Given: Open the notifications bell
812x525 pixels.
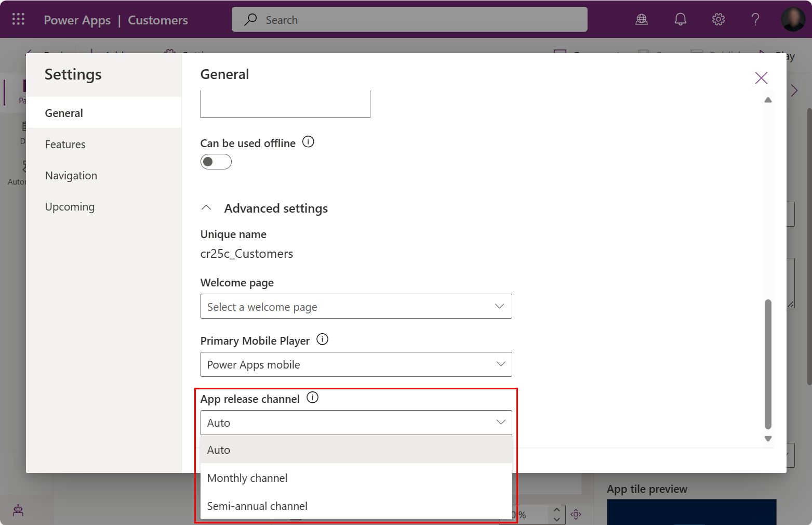Looking at the screenshot, I should pos(680,19).
